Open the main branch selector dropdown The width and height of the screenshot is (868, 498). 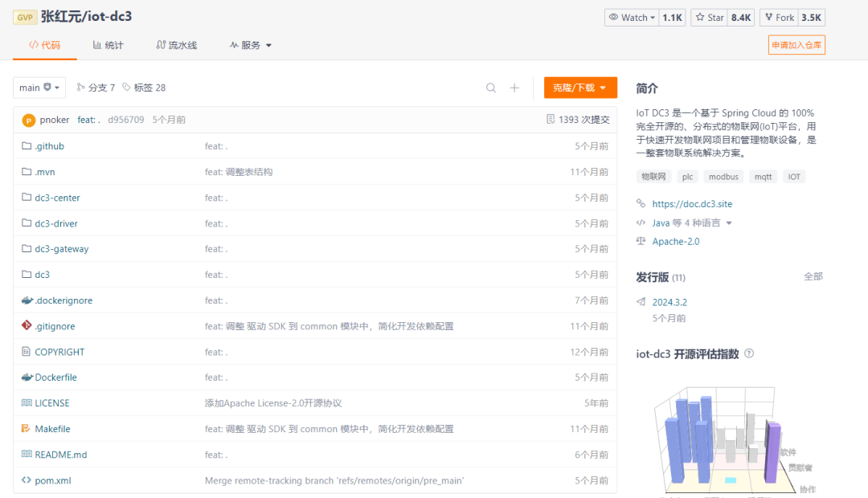click(x=38, y=88)
